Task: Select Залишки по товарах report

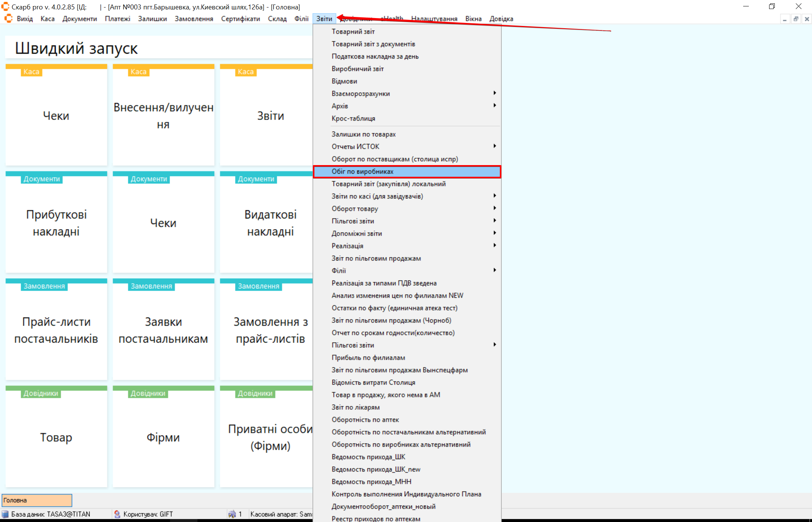Action: [x=363, y=134]
